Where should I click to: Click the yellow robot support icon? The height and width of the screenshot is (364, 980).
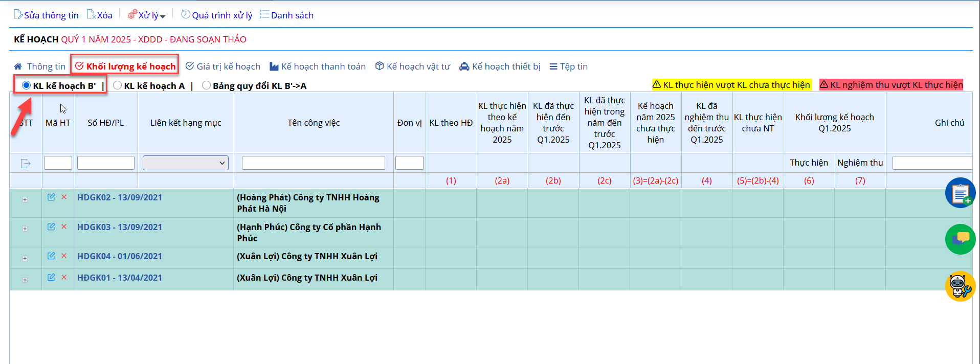coord(960,286)
